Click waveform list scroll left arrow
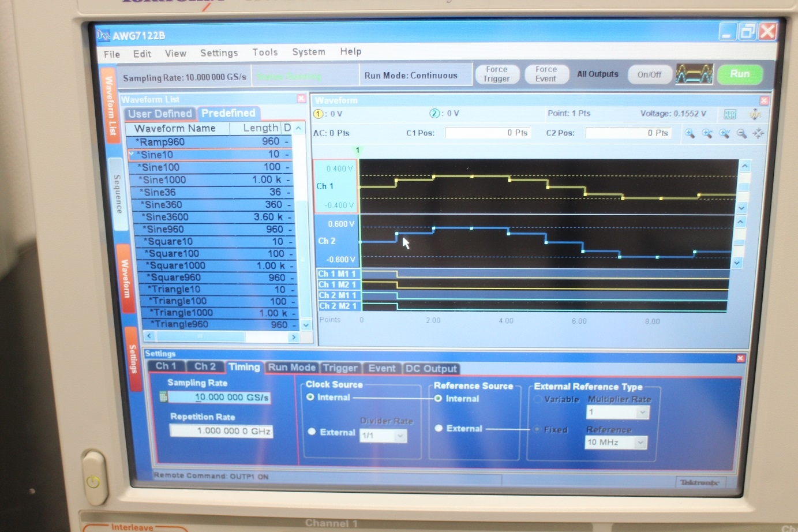The image size is (798, 532). (x=149, y=336)
